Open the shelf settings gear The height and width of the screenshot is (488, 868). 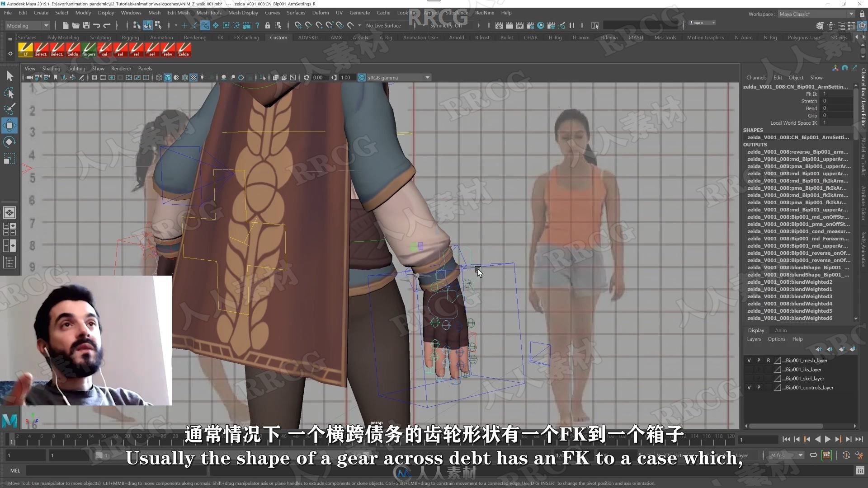point(10,53)
